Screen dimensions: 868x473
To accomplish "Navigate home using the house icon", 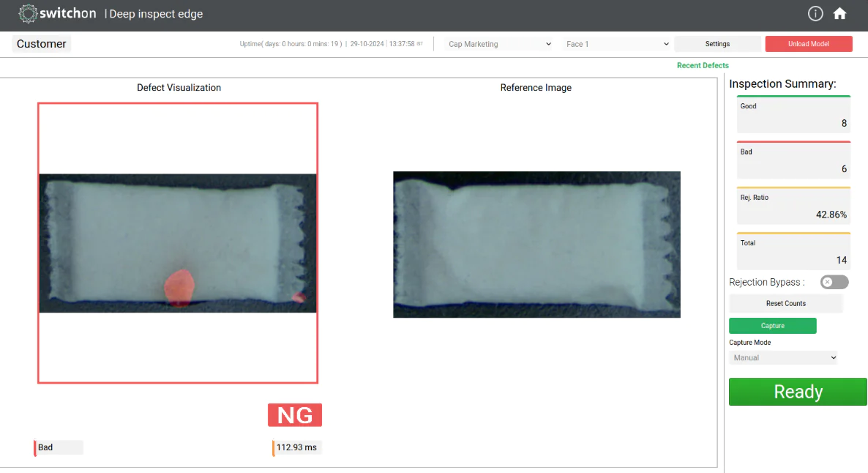I will click(x=839, y=13).
